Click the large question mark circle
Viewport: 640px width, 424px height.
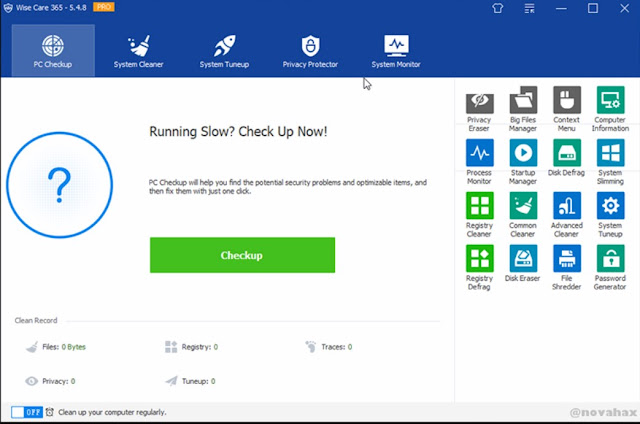click(60, 185)
